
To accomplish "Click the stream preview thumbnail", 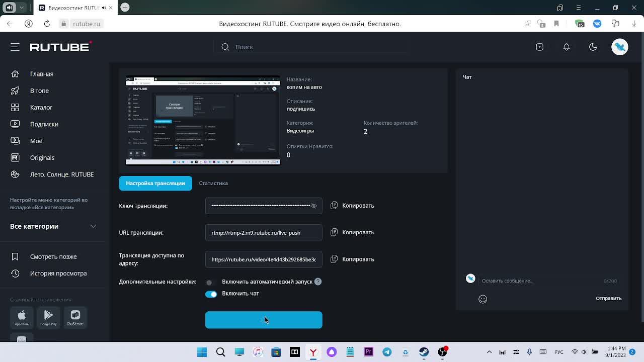I will pos(203,120).
